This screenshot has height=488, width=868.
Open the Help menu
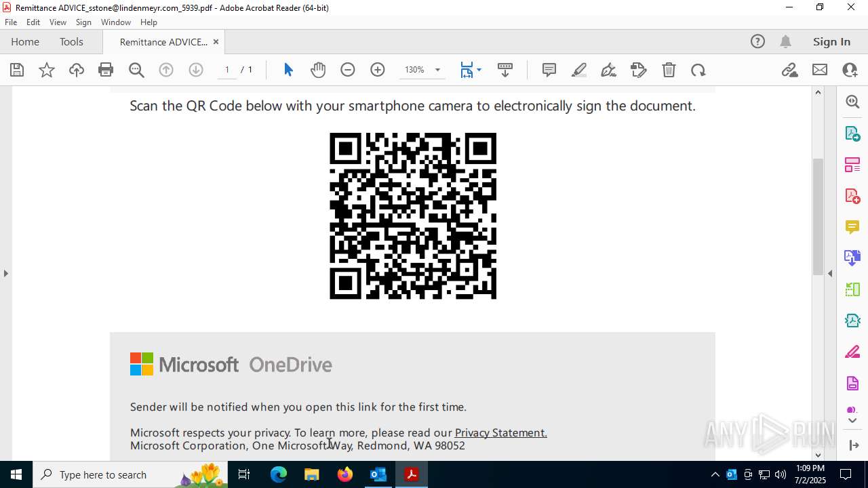(x=149, y=22)
